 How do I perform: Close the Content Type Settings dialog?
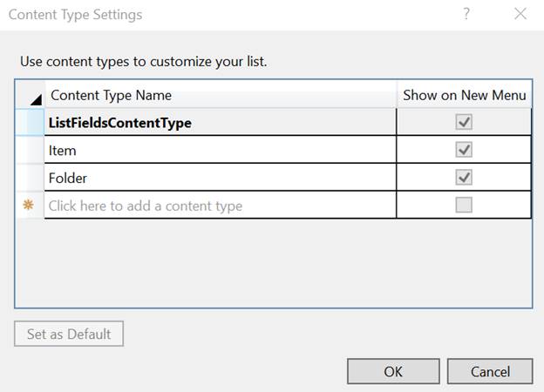[x=520, y=14]
